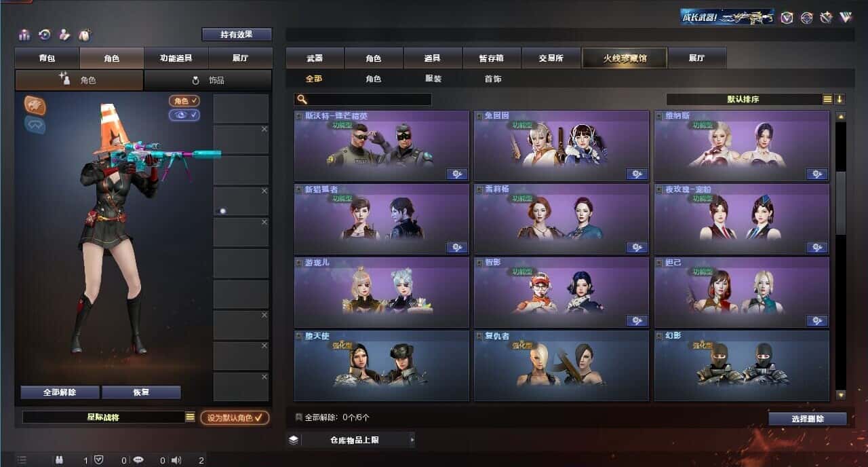Open the crosshair target icon at top right
Viewport: 868px width, 467px height.
click(x=806, y=18)
